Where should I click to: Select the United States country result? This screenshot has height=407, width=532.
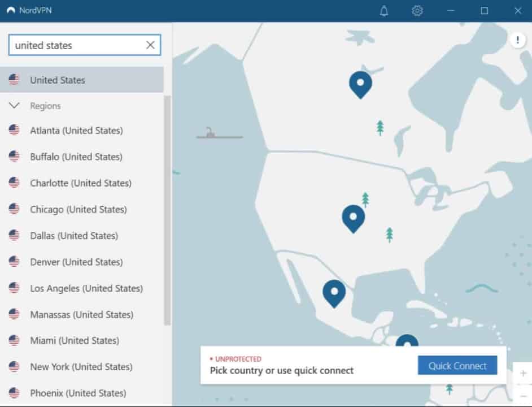point(82,80)
